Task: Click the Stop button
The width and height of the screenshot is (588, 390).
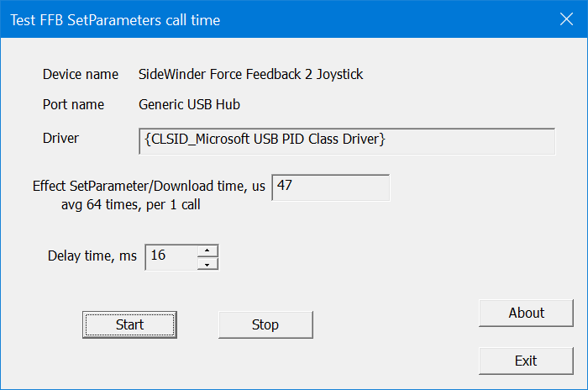Action: [x=265, y=324]
